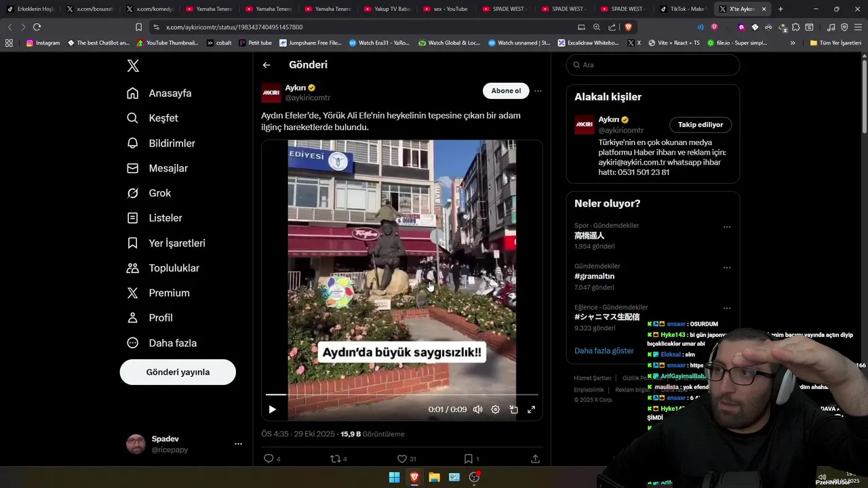Click the browser address bar URL
Image resolution: width=868 pixels, height=488 pixels.
tap(234, 27)
